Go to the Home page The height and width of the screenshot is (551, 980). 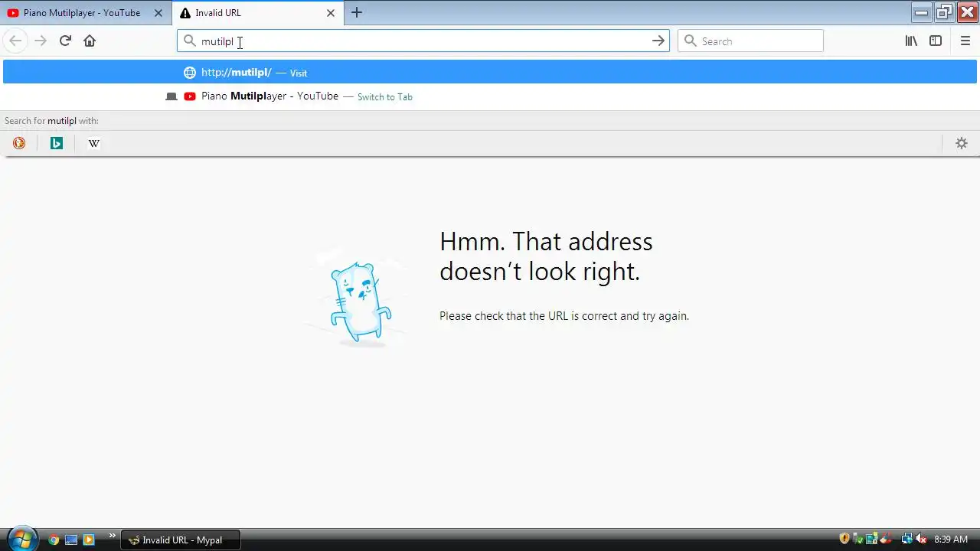(90, 41)
